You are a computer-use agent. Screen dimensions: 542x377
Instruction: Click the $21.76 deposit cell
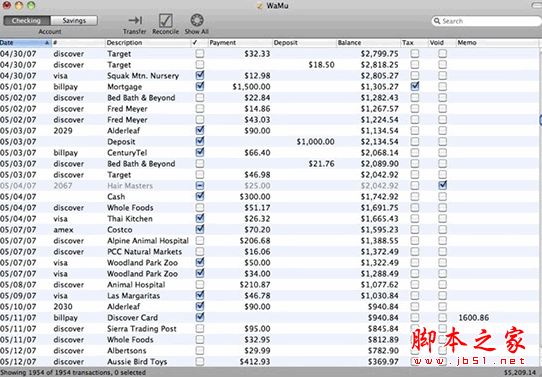(321, 164)
